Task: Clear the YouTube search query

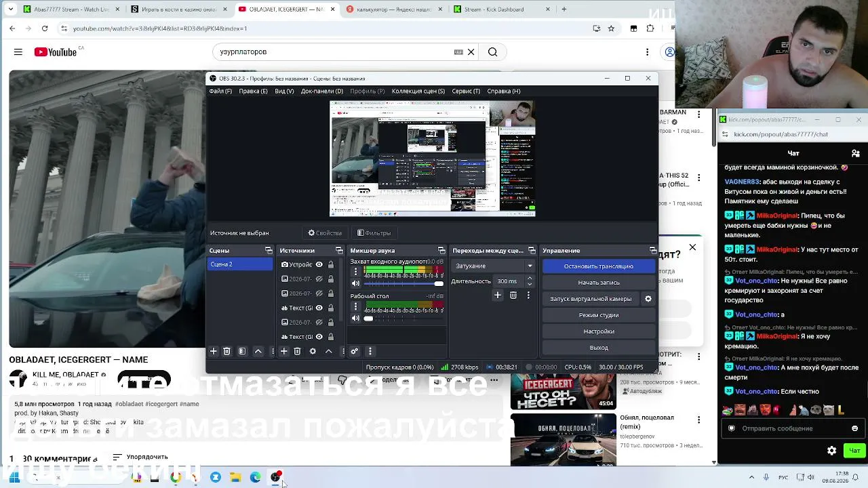Action: [471, 52]
